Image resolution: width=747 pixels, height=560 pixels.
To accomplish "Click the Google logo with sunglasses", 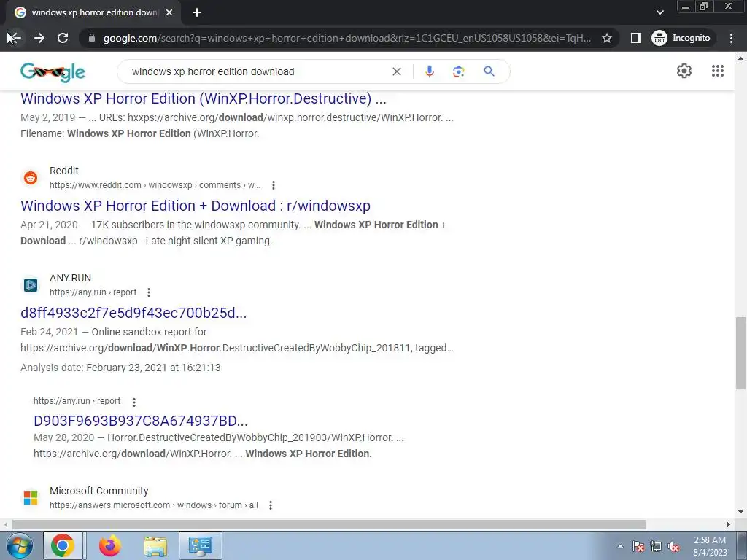I will [x=53, y=71].
